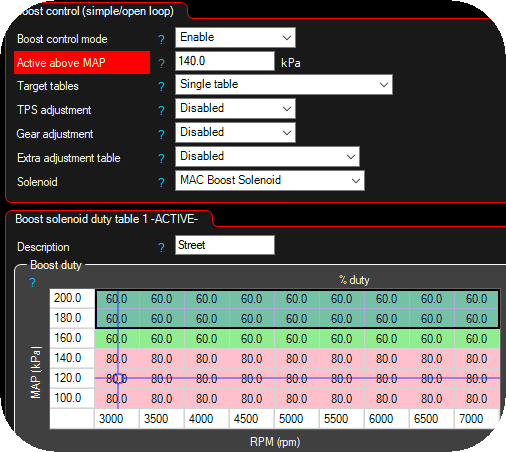Click help icon in Boost duty group
The width and height of the screenshot is (506, 452).
32,283
